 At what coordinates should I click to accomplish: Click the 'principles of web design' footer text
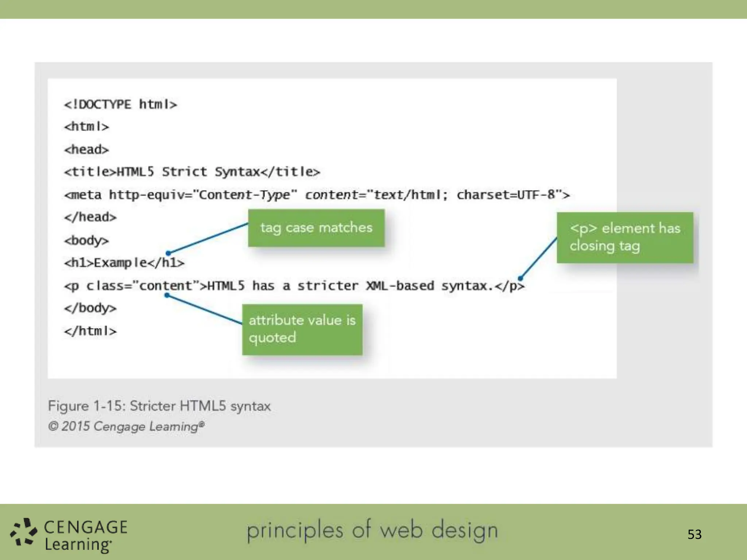[372, 530]
